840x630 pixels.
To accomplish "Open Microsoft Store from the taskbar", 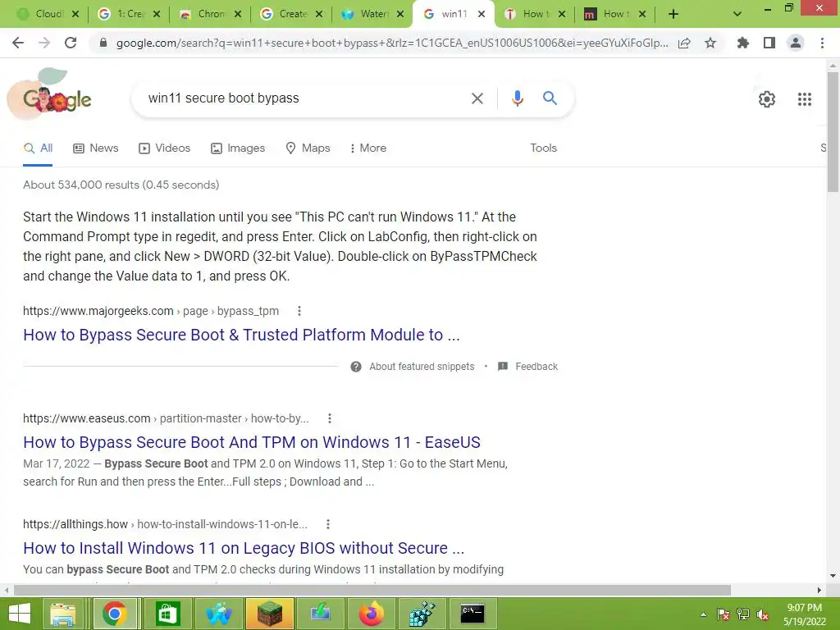I will [167, 614].
